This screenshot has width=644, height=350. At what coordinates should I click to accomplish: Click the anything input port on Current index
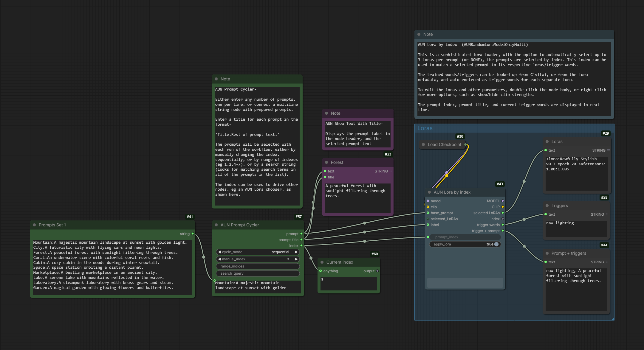click(321, 271)
